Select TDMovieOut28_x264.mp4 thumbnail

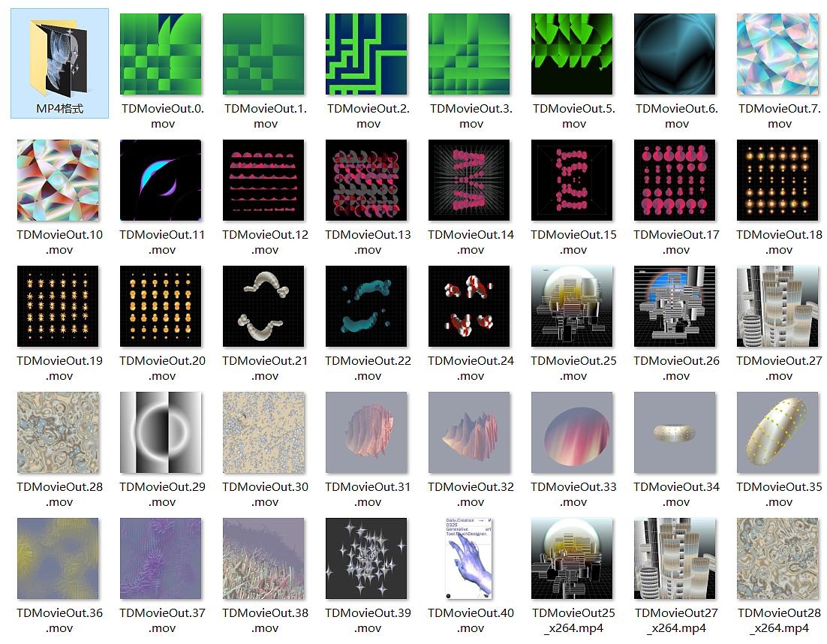778,558
